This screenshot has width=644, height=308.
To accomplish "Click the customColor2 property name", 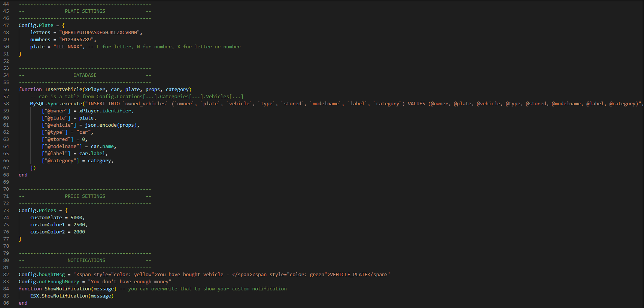I will 48,232.
